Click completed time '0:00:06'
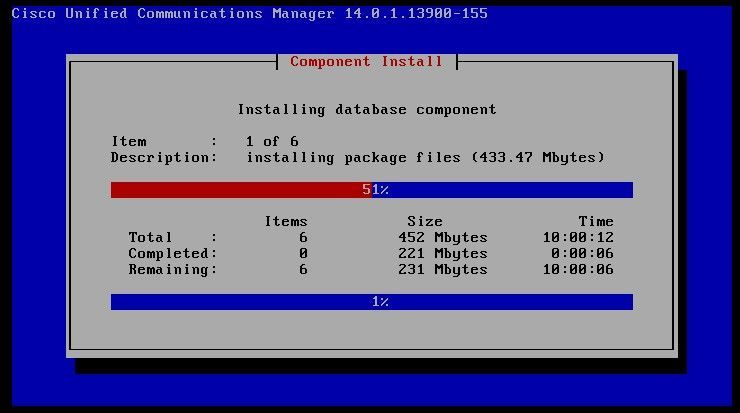740x413 pixels. [582, 253]
